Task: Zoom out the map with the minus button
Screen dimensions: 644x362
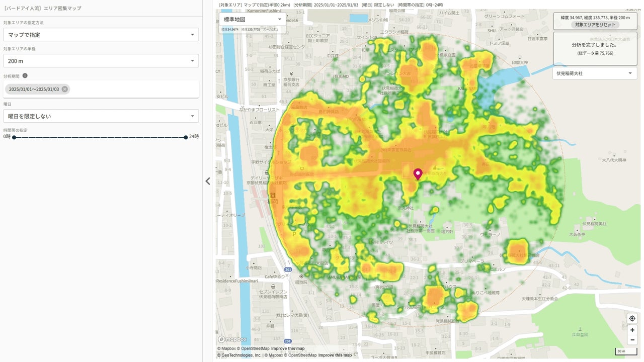Action: 632,340
